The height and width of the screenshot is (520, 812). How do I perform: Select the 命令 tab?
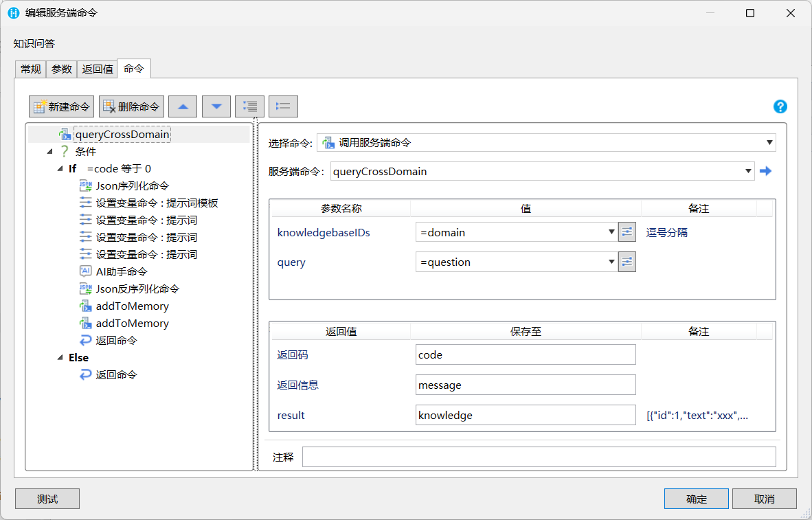[133, 69]
